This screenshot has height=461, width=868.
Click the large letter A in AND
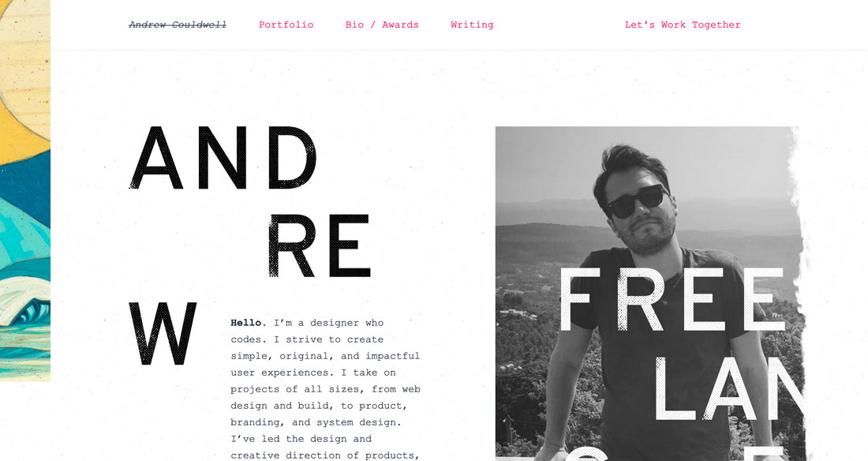157,158
